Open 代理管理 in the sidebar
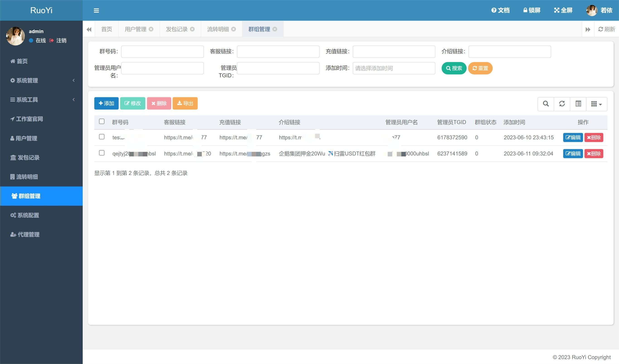Image resolution: width=619 pixels, height=364 pixels. pyautogui.click(x=29, y=235)
